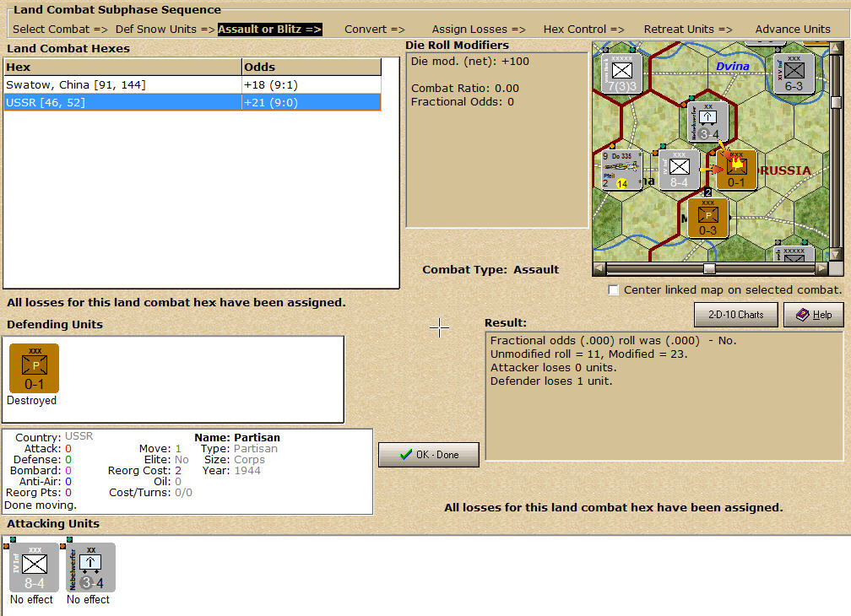
Task: Click the Advance Units subphase label
Action: click(x=793, y=30)
